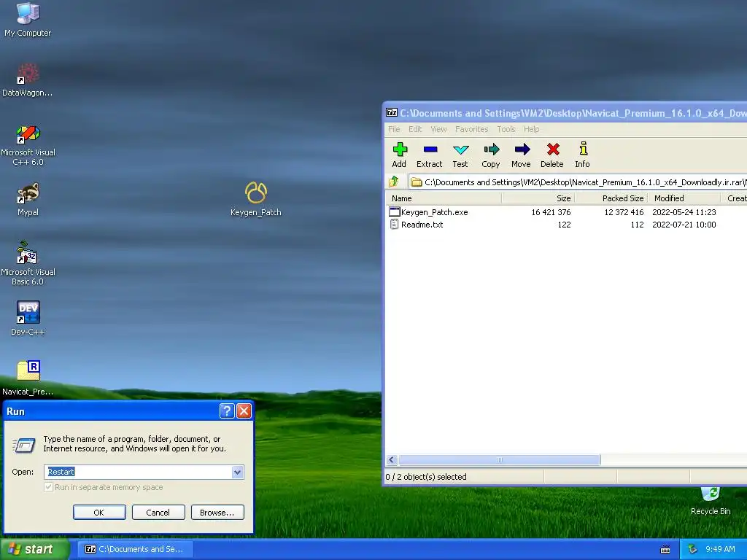Click the 7-Zip taskbar button

click(135, 549)
